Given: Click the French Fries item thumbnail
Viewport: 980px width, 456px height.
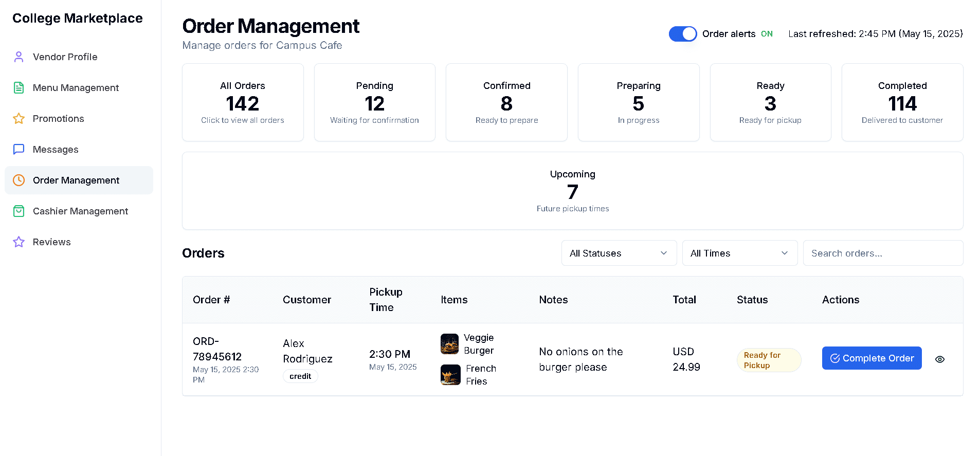Looking at the screenshot, I should [x=450, y=375].
